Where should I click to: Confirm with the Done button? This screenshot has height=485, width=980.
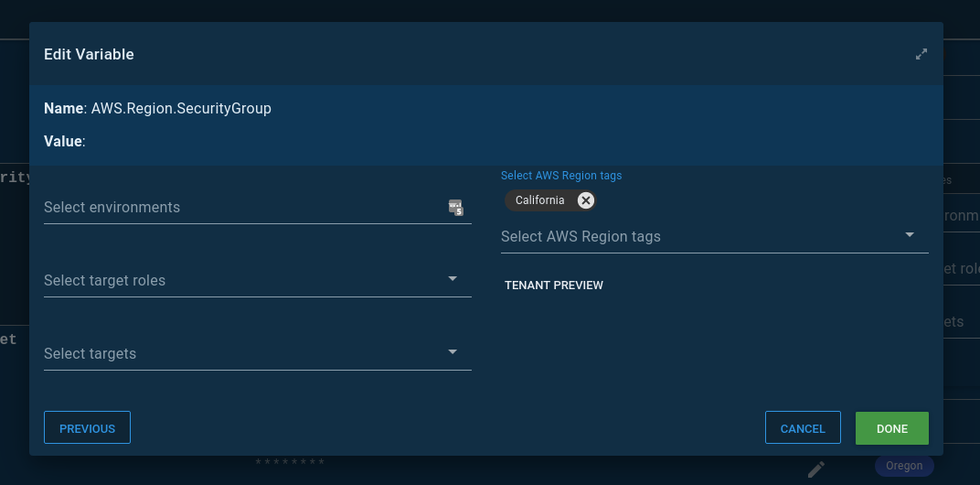pos(891,428)
